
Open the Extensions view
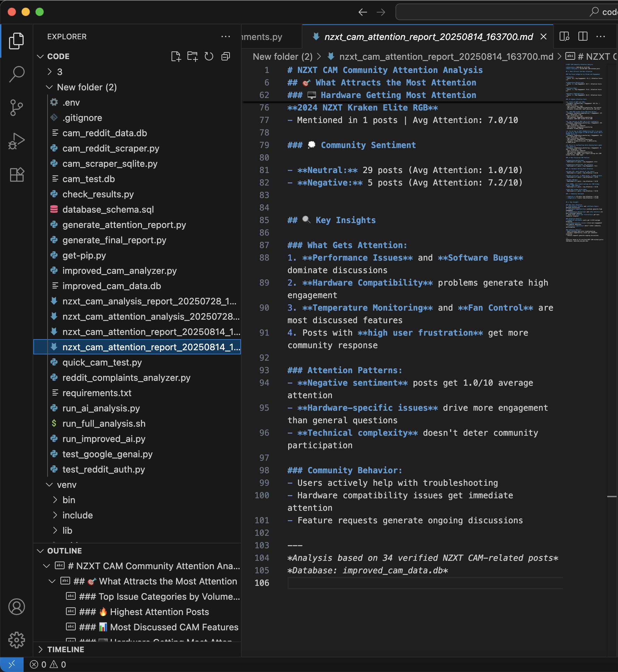point(16,174)
